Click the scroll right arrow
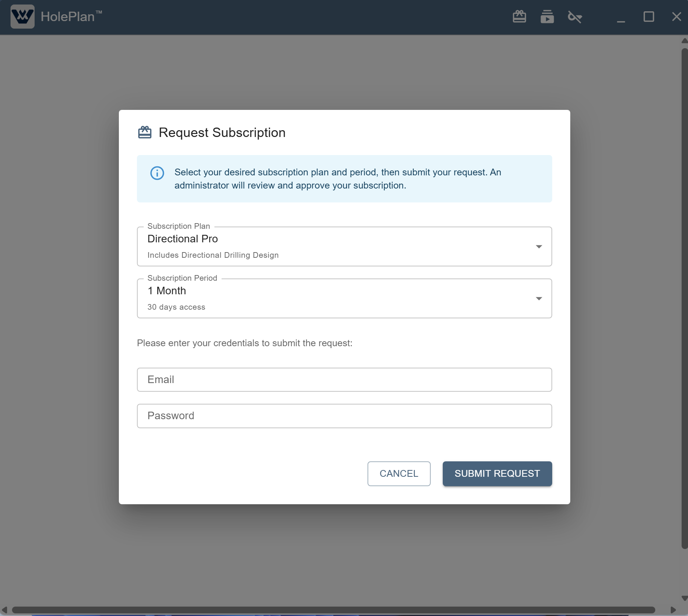This screenshot has width=688, height=616. point(673,610)
